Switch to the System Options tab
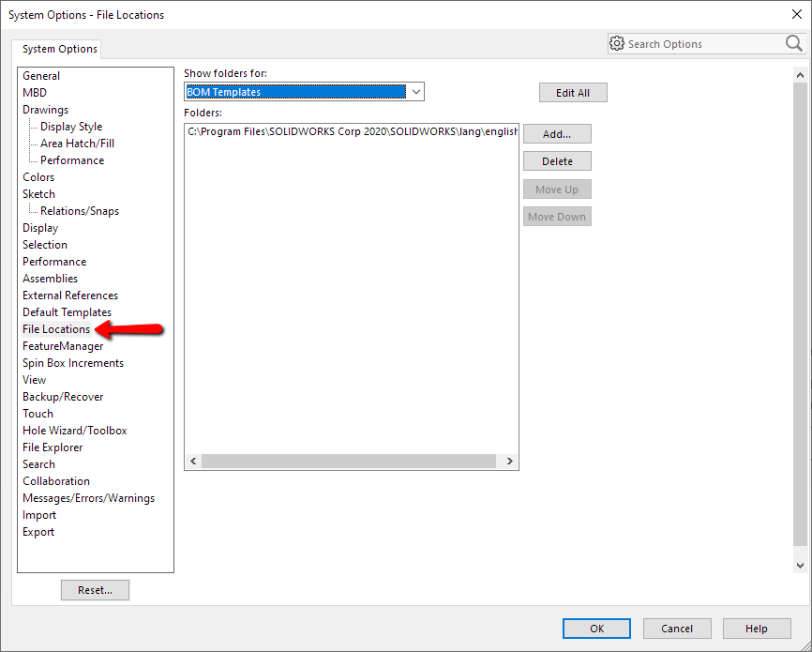The width and height of the screenshot is (812, 652). (60, 49)
